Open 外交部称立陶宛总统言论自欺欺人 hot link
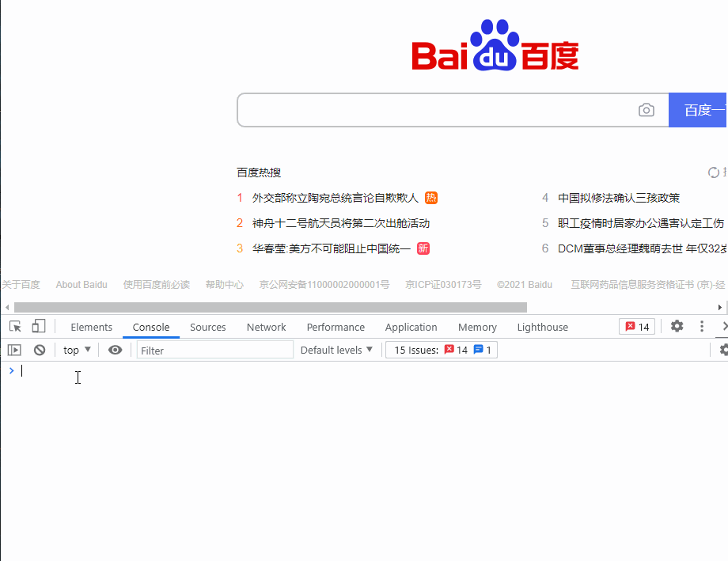 336,198
